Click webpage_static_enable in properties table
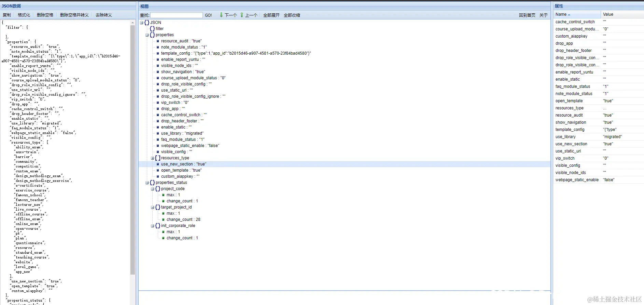The image size is (644, 305). (x=577, y=180)
